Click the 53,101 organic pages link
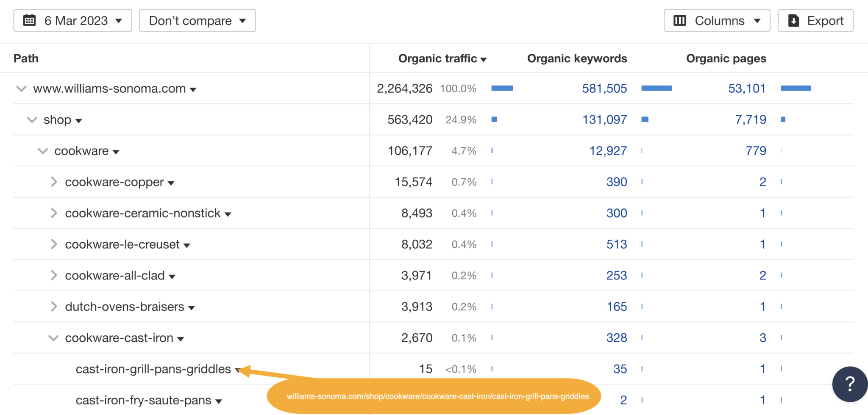Screen dimensions: 868x415 746,89
